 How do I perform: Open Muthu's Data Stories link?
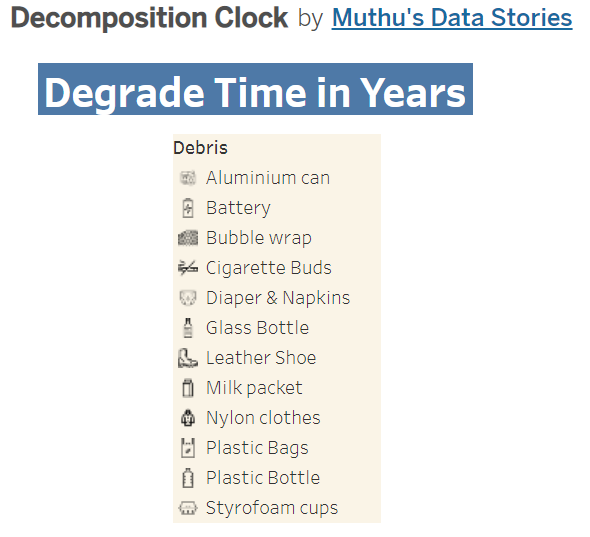coord(452,18)
